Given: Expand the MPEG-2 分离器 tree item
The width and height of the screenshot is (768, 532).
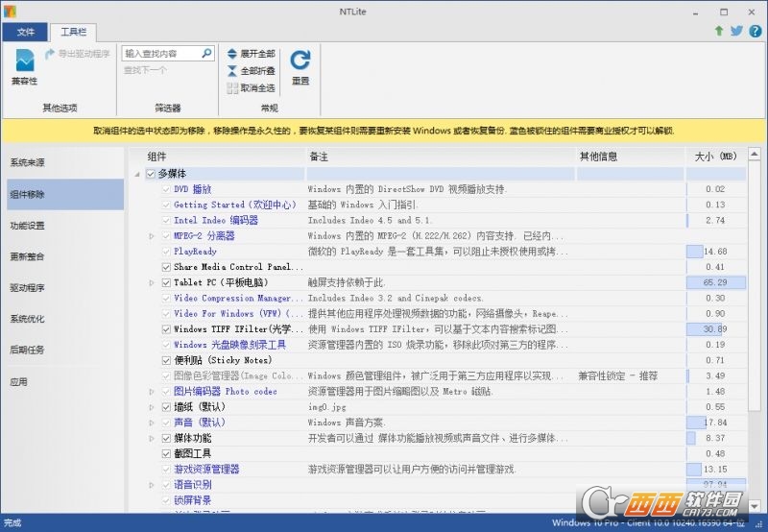Looking at the screenshot, I should click(x=152, y=236).
